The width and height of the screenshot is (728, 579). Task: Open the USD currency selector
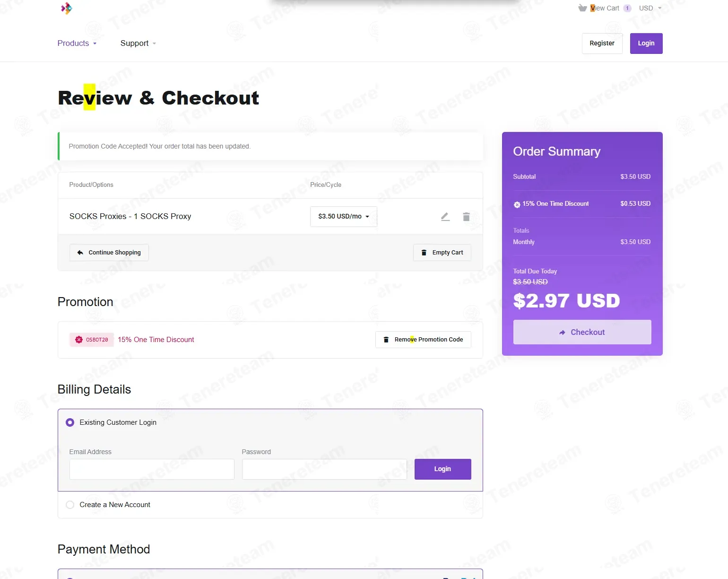(x=650, y=8)
